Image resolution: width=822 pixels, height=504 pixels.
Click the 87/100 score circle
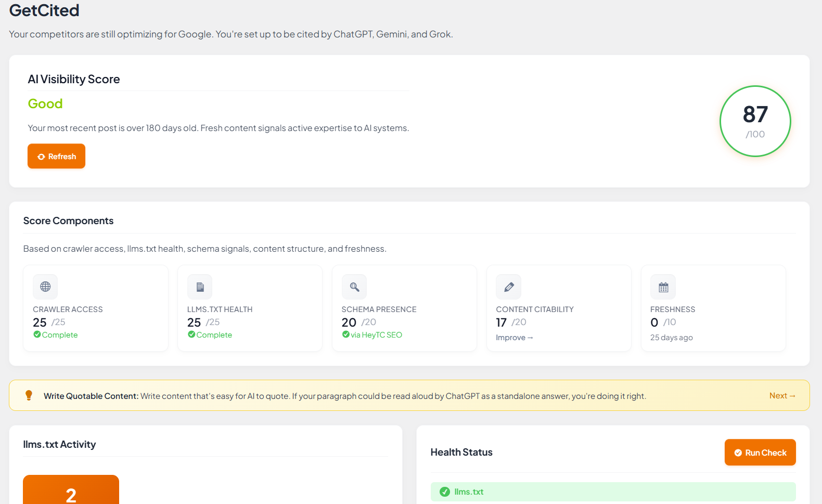point(755,121)
